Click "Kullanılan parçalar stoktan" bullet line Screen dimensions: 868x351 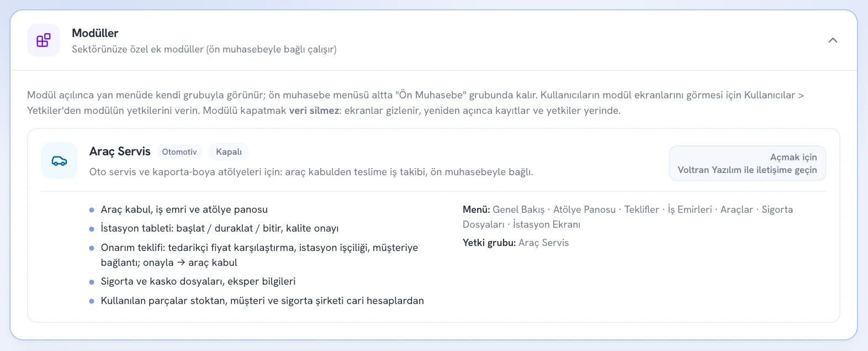(262, 301)
